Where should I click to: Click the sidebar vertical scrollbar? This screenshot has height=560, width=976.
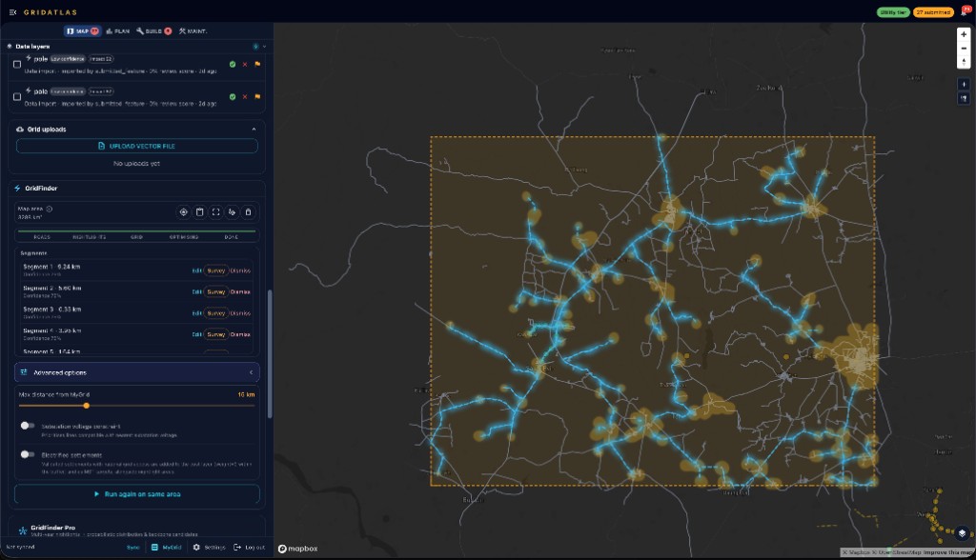(270, 353)
